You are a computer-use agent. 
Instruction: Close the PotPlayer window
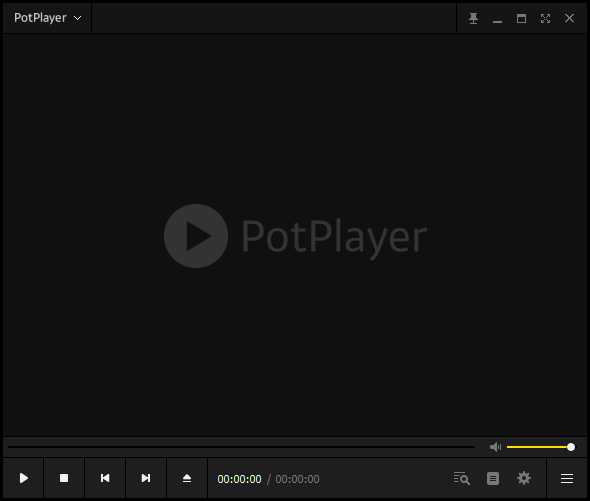coord(569,18)
